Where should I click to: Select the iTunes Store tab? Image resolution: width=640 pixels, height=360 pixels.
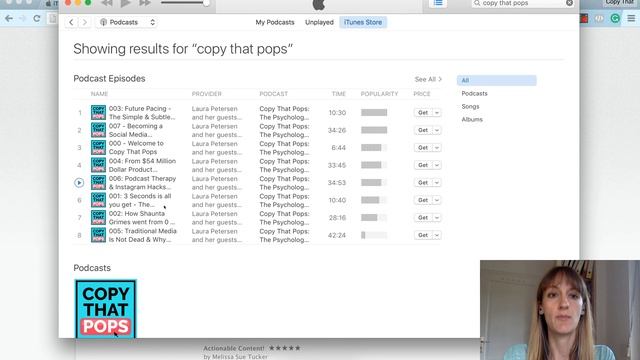pyautogui.click(x=363, y=22)
